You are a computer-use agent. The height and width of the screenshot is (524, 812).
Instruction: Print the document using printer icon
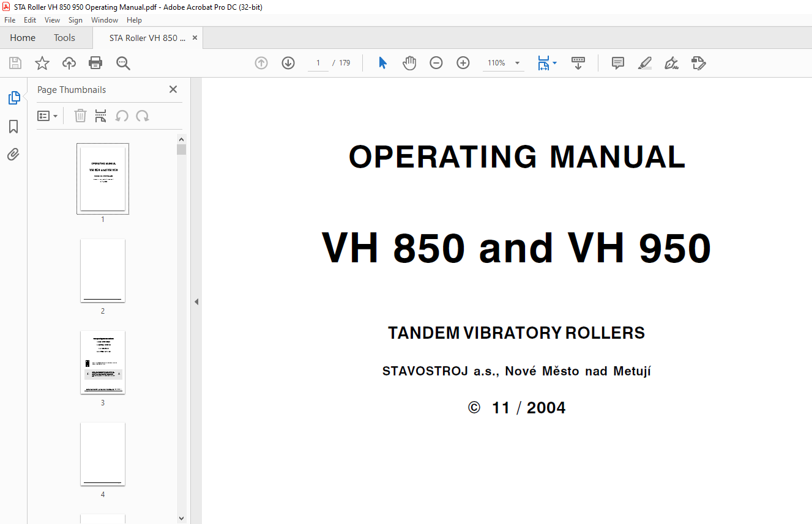(95, 63)
